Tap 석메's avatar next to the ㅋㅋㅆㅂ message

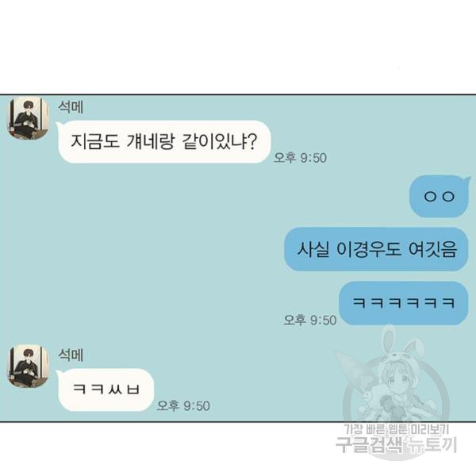28,367
